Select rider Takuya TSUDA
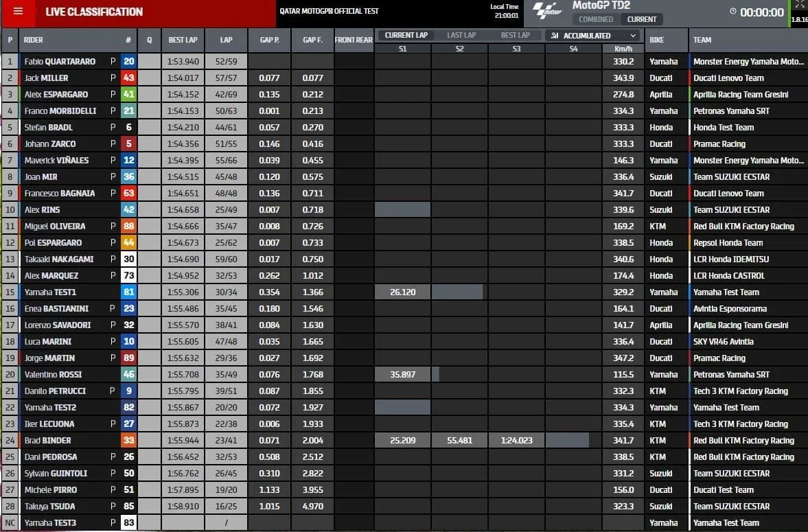Viewport: 808px width, 532px height. pyautogui.click(x=49, y=507)
